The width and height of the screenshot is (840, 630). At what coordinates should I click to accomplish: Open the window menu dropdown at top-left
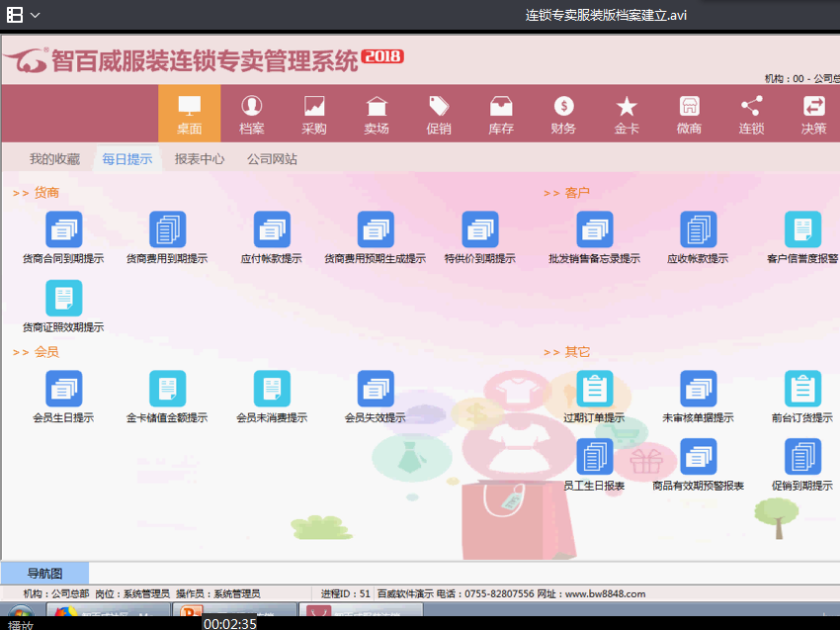pyautogui.click(x=20, y=14)
